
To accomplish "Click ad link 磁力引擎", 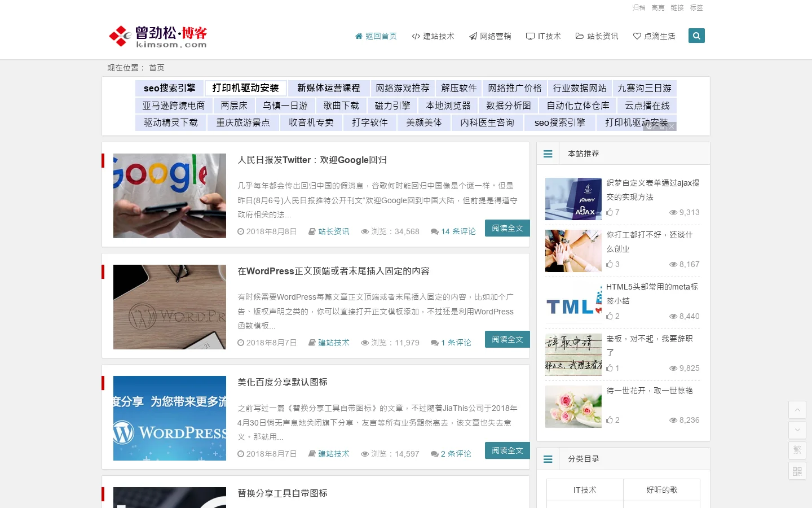I will pyautogui.click(x=392, y=106).
